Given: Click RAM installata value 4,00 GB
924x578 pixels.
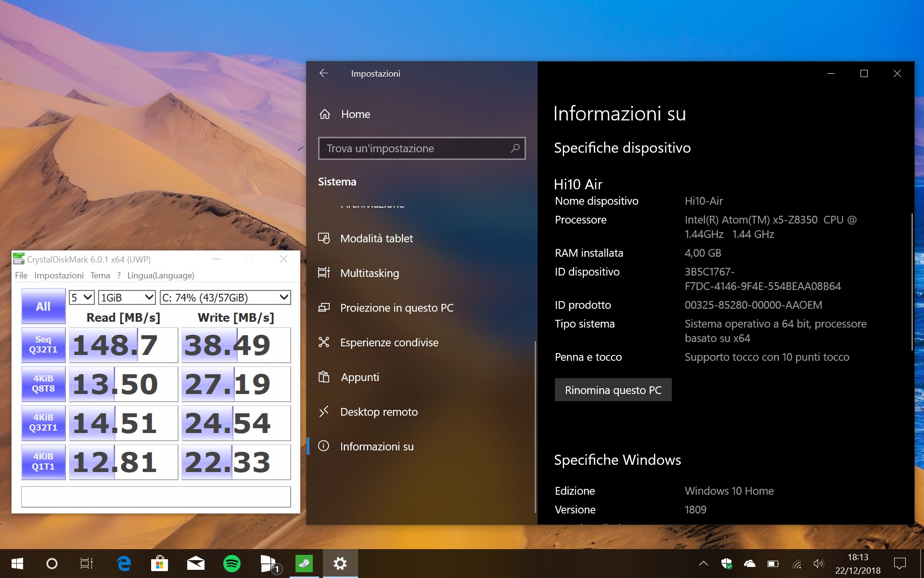Looking at the screenshot, I should pyautogui.click(x=703, y=253).
